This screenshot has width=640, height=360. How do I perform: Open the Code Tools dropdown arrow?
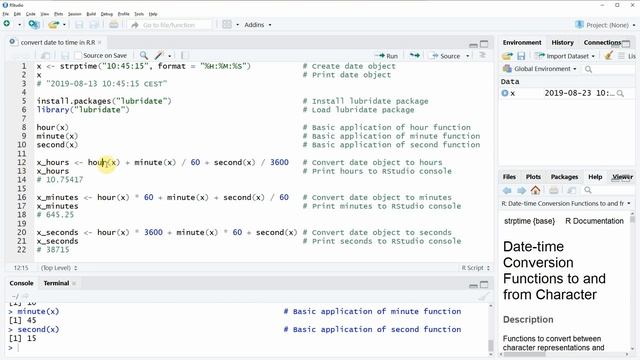tap(170, 56)
